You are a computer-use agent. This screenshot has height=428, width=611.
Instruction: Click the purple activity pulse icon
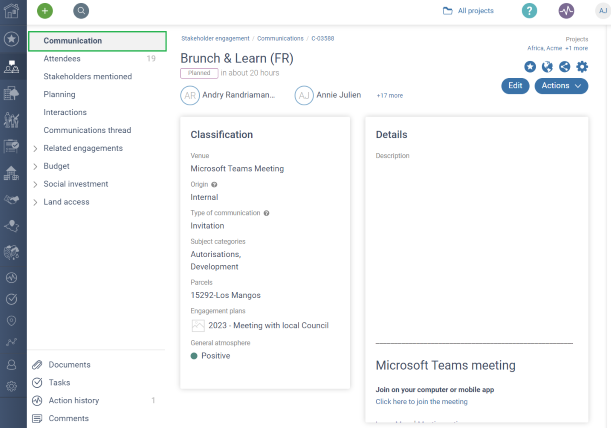(x=566, y=11)
